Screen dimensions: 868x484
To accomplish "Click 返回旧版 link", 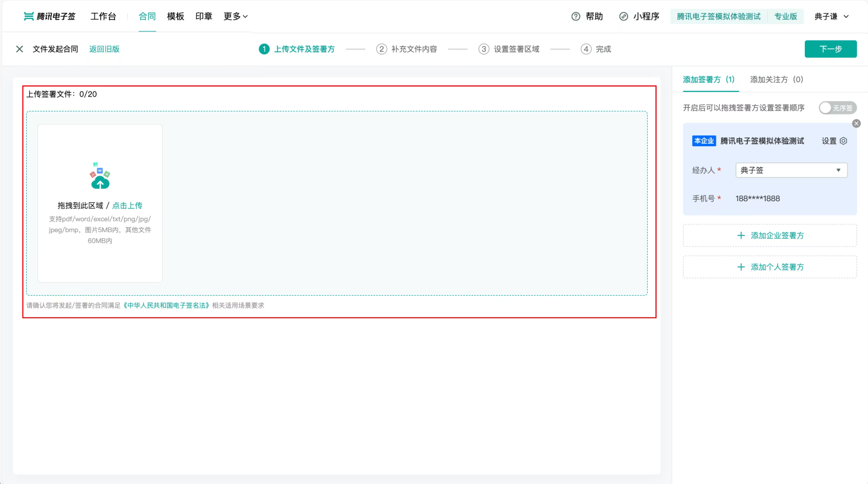I will [104, 49].
